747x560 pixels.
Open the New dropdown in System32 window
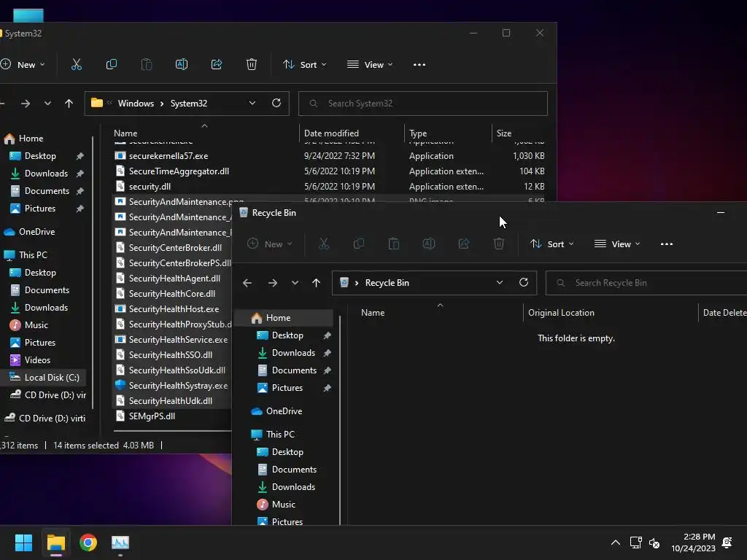point(24,64)
